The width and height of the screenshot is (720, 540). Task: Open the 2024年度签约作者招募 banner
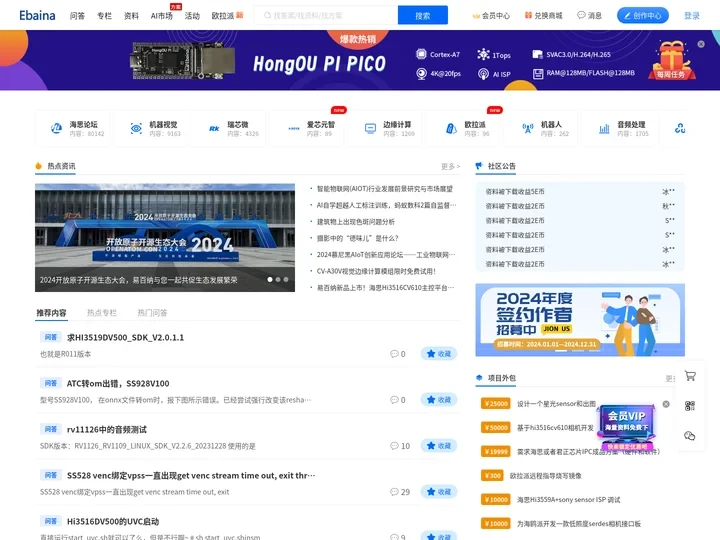580,320
